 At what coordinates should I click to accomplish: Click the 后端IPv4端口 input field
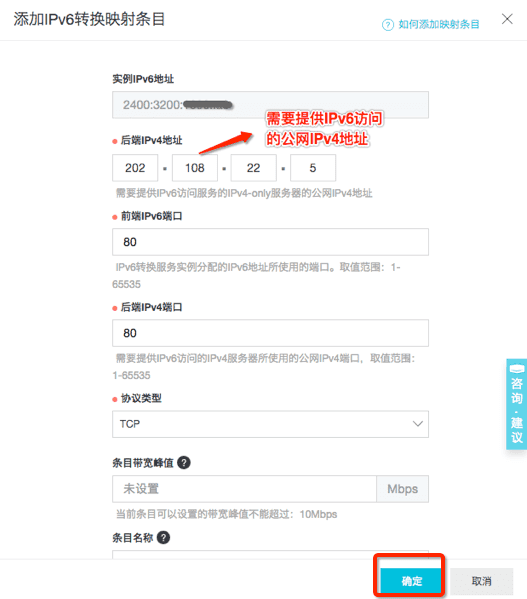tap(270, 333)
